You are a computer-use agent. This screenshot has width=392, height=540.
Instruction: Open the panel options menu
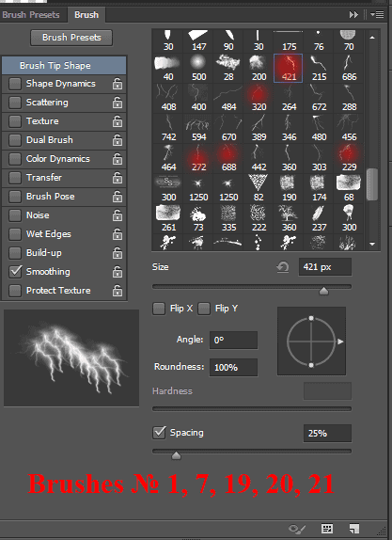(378, 14)
